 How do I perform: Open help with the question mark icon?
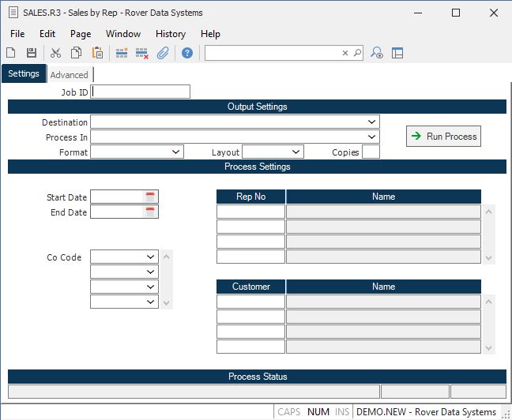click(x=187, y=53)
